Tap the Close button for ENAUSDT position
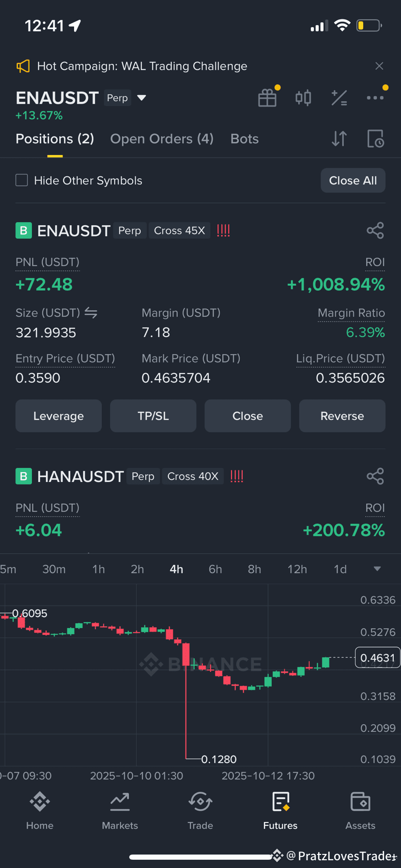 pos(247,416)
